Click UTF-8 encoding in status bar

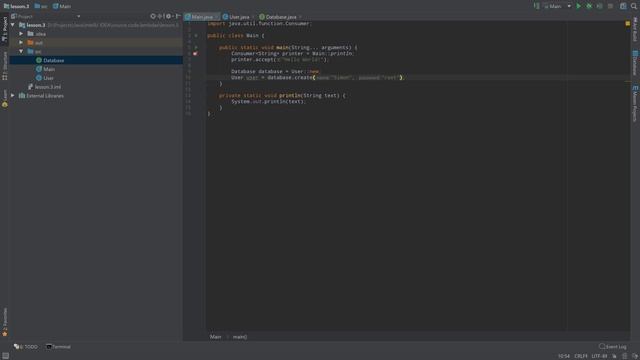pos(599,356)
